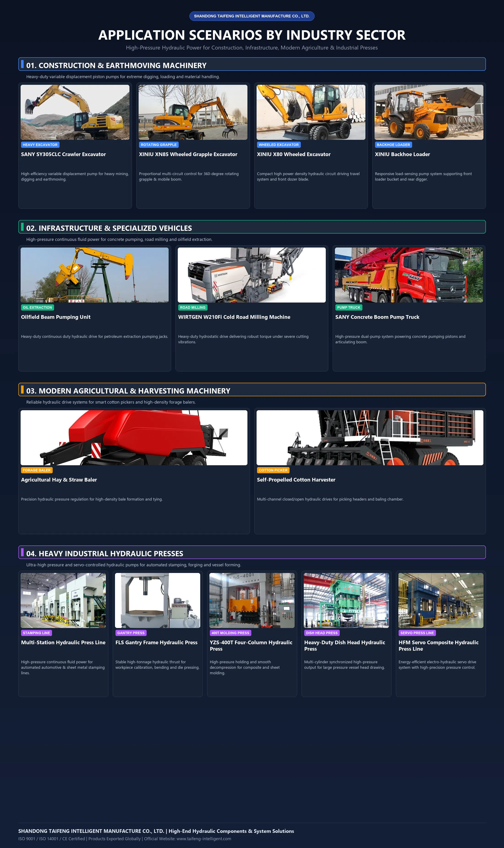Select the 01. Construction & Earthmoving Machinery header
504x848 pixels.
252,64
